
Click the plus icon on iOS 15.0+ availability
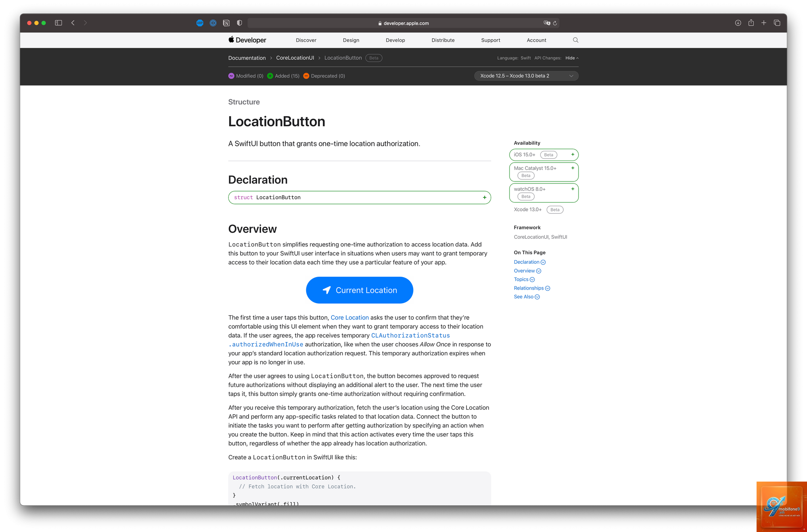pyautogui.click(x=573, y=154)
